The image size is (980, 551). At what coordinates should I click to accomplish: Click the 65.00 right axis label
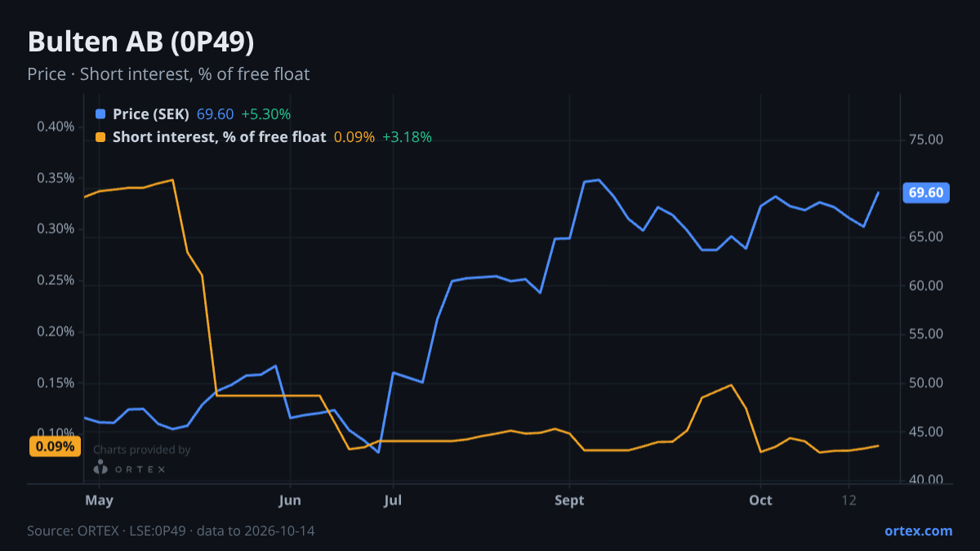[x=926, y=238]
